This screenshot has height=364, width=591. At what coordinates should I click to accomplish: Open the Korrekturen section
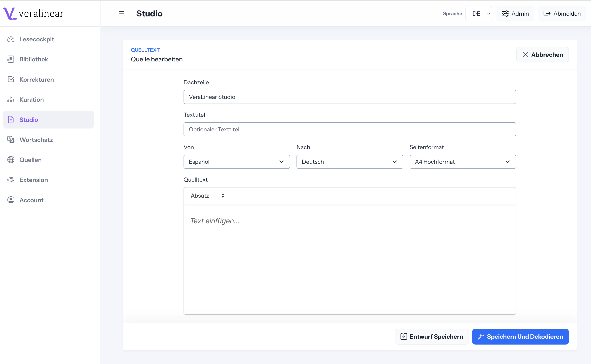click(48, 79)
